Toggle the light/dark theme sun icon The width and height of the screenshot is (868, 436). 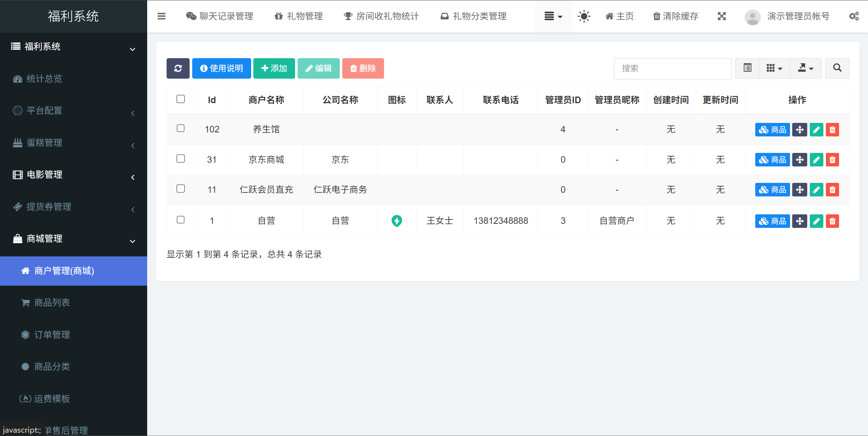(x=584, y=16)
